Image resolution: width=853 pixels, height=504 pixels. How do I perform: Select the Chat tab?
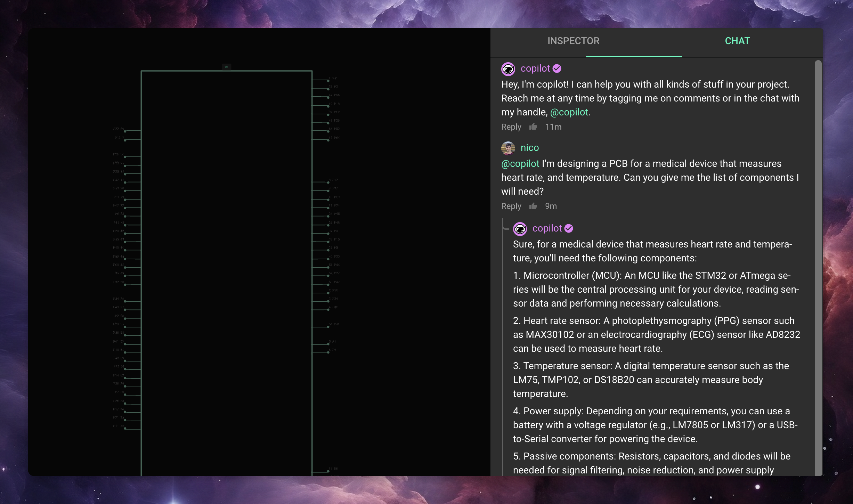click(737, 41)
